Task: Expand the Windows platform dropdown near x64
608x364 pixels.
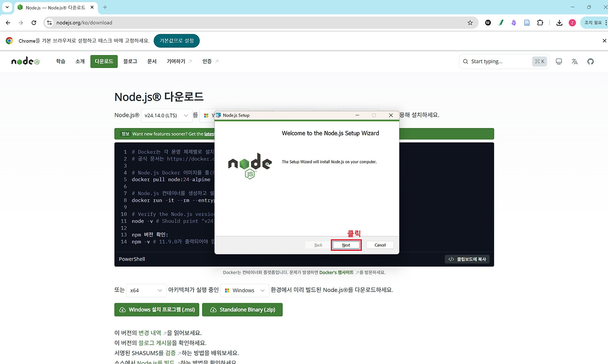Action: click(x=245, y=290)
